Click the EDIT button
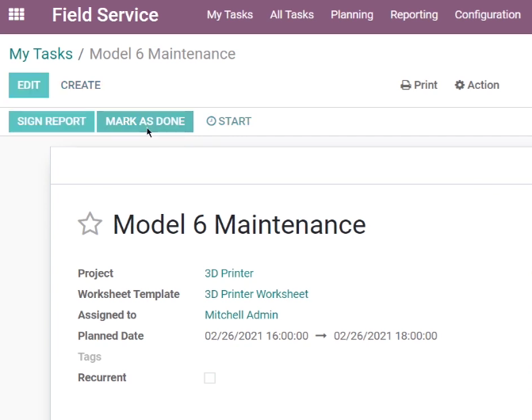 click(x=29, y=85)
